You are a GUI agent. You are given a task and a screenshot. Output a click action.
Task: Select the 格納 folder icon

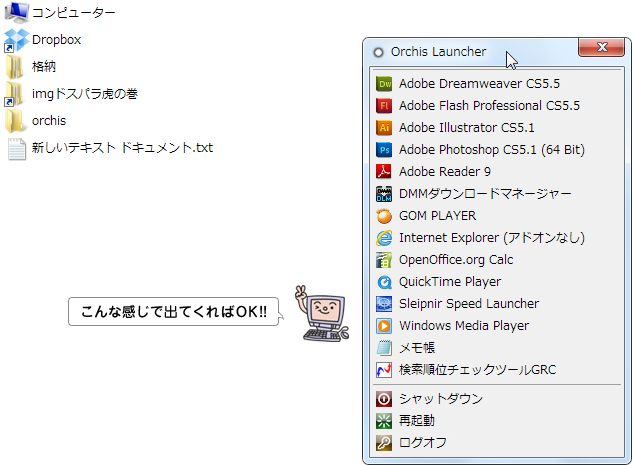click(x=15, y=66)
